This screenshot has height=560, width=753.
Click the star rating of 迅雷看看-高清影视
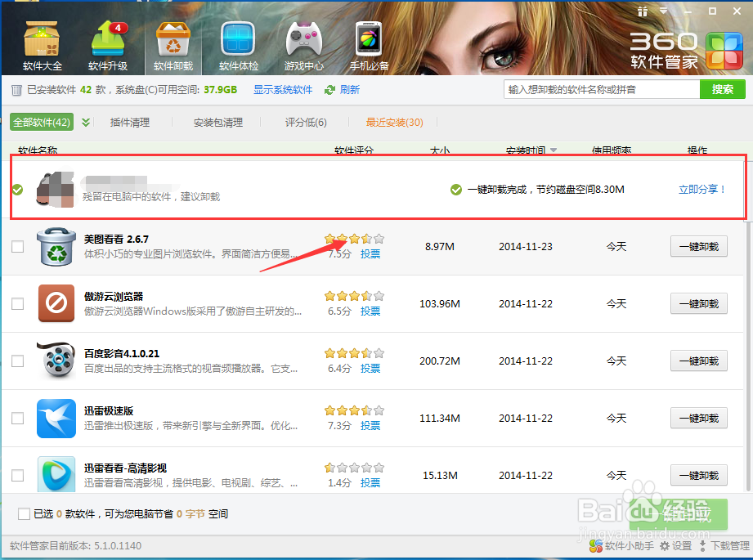pos(354,468)
